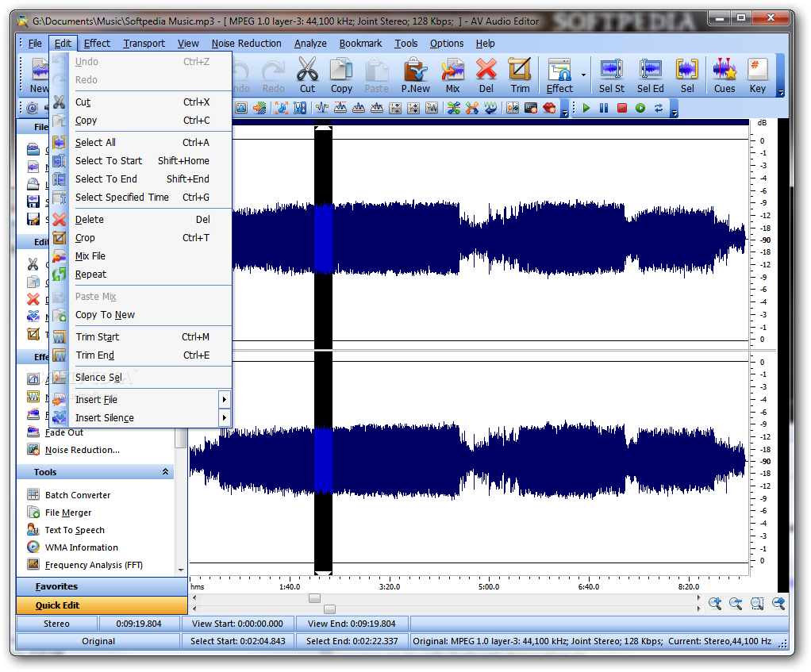This screenshot has height=672, width=811.
Task: Click File Merger in Tools list
Action: point(67,513)
